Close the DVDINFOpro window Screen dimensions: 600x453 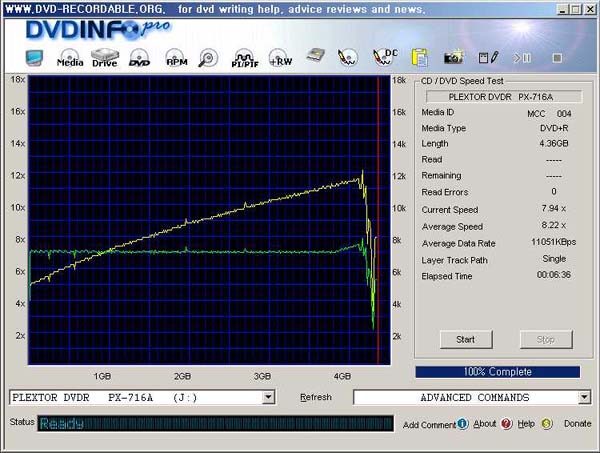tap(590, 10)
